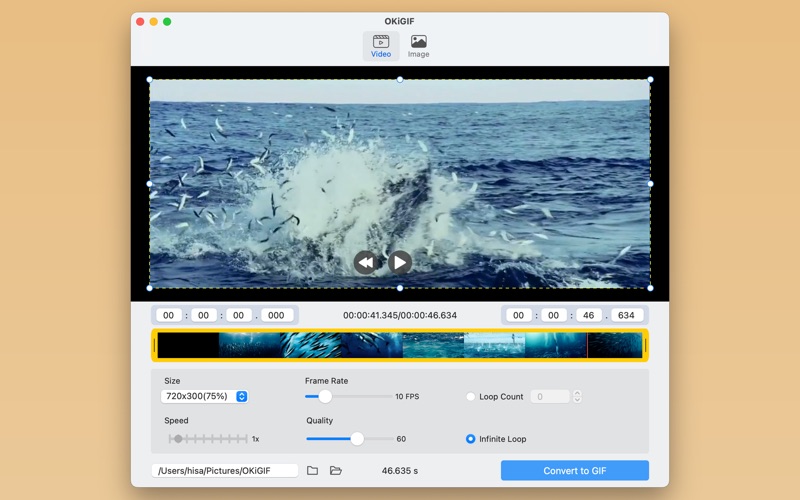
Task: Select the Infinite Loop radio button
Action: (x=471, y=439)
